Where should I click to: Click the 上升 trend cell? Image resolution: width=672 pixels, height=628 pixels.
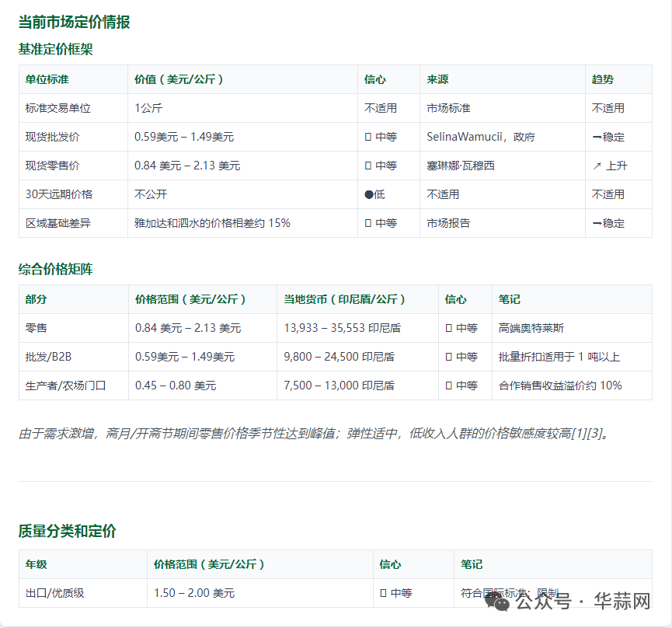tap(610, 166)
